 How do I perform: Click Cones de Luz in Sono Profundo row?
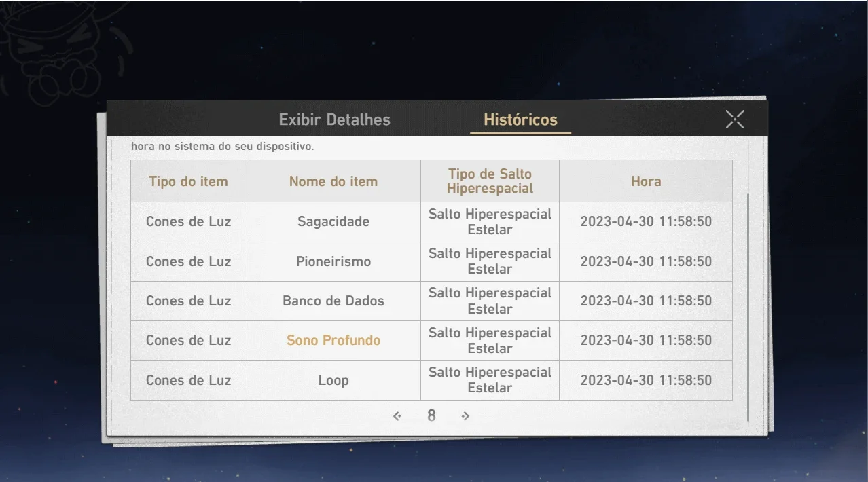pyautogui.click(x=188, y=340)
